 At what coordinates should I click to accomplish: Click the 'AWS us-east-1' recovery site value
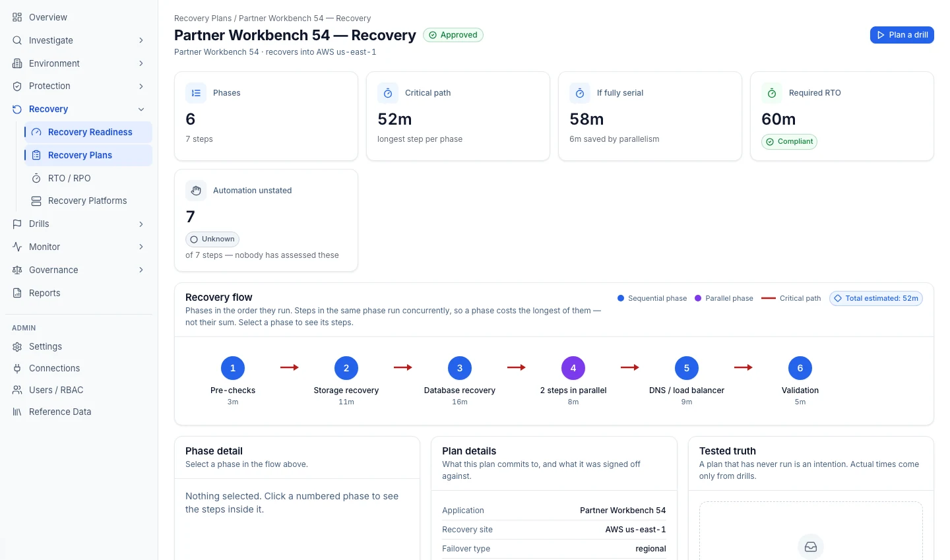[x=635, y=530]
